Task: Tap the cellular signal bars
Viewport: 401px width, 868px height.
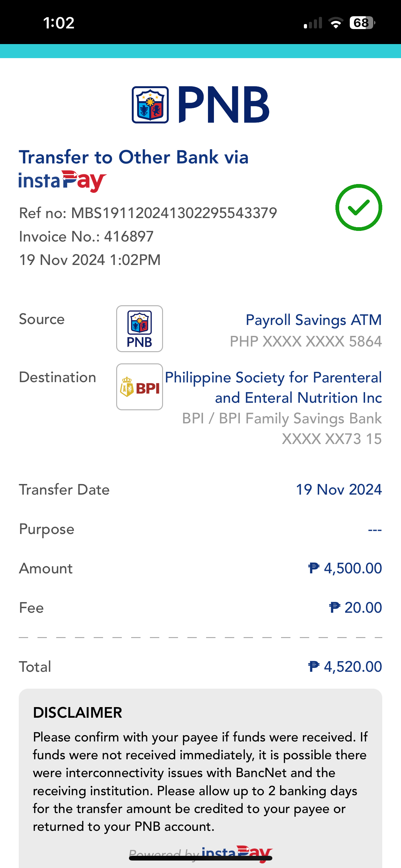Action: [x=313, y=23]
